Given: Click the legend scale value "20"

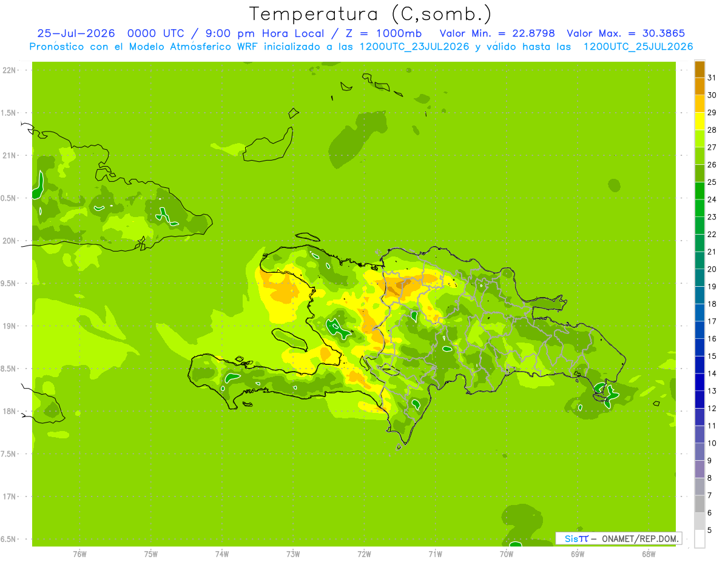Looking at the screenshot, I should [x=712, y=269].
